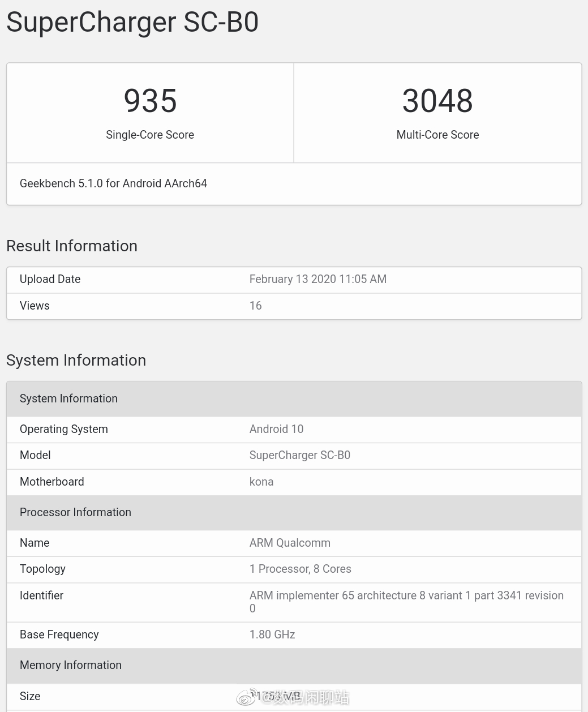Image resolution: width=588 pixels, height=712 pixels.
Task: Select the Single-Core Score value 935
Action: pos(149,101)
